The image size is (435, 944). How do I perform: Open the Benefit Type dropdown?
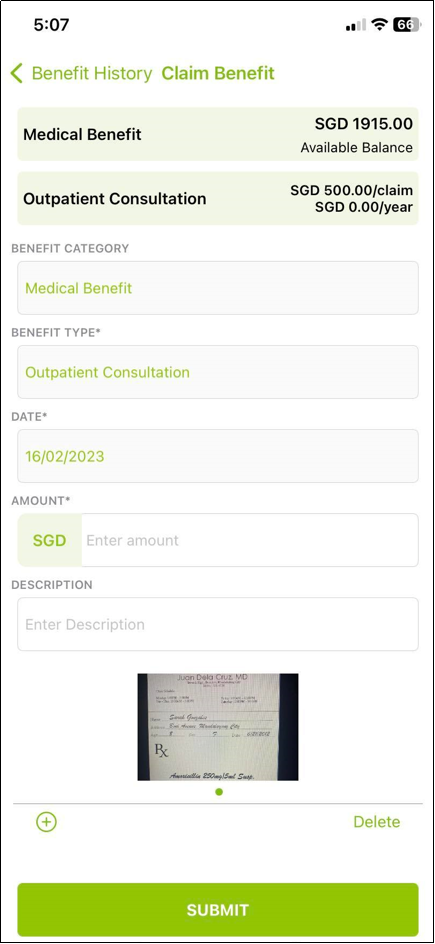point(218,372)
